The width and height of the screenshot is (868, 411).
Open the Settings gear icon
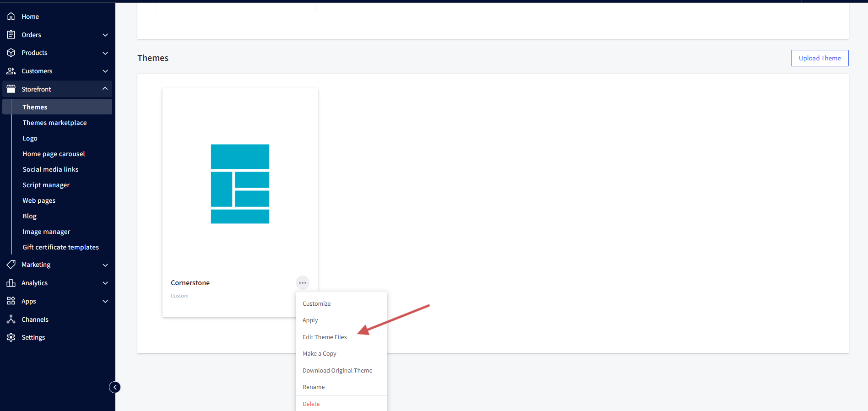11,337
